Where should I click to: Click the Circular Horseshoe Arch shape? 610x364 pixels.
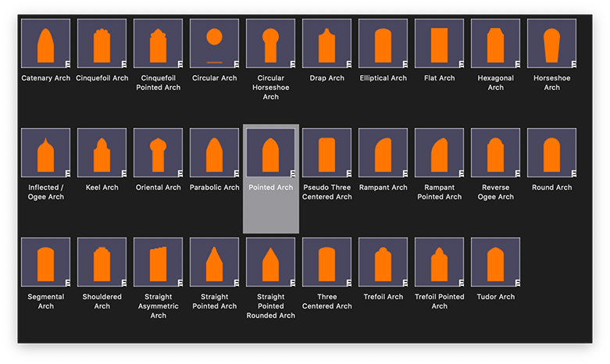(271, 44)
